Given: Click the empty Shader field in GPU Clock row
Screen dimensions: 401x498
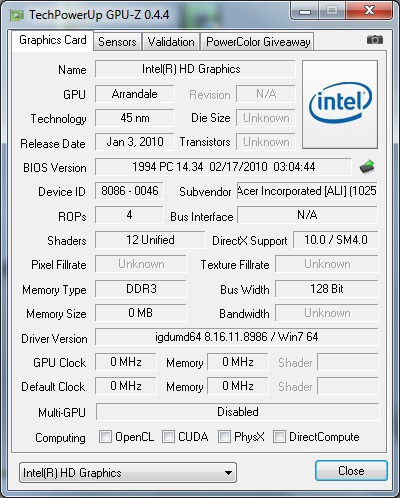Looking at the screenshot, I should tap(348, 362).
